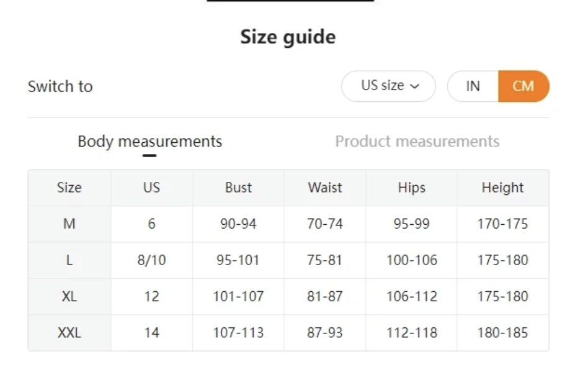Switch measurement units to IN
The width and height of the screenshot is (588, 367).
[x=472, y=86]
